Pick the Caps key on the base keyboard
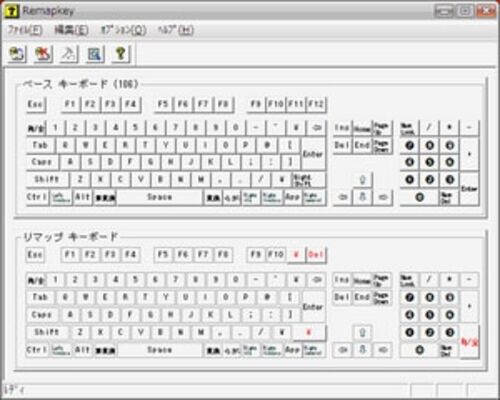This screenshot has height=400, width=500. [x=42, y=162]
